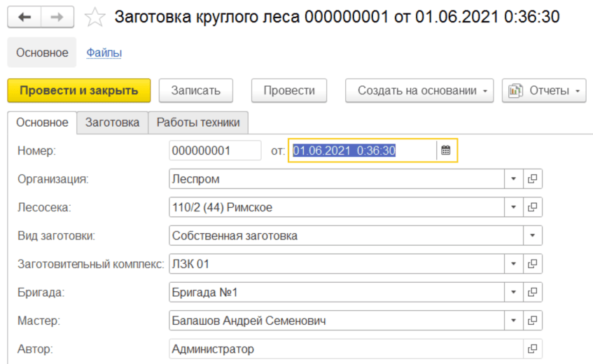Click the Лесосека field 110/2 (44) Римское
The width and height of the screenshot is (593, 364).
coord(337,207)
